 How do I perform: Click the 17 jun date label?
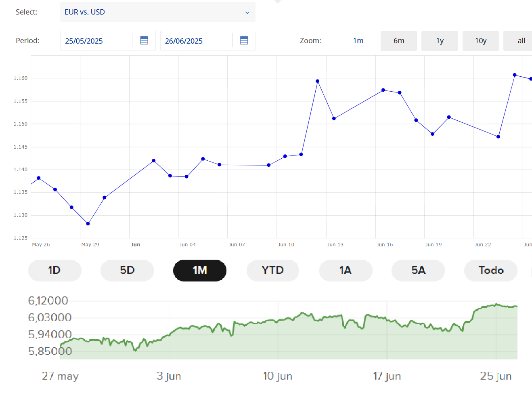pyautogui.click(x=387, y=376)
